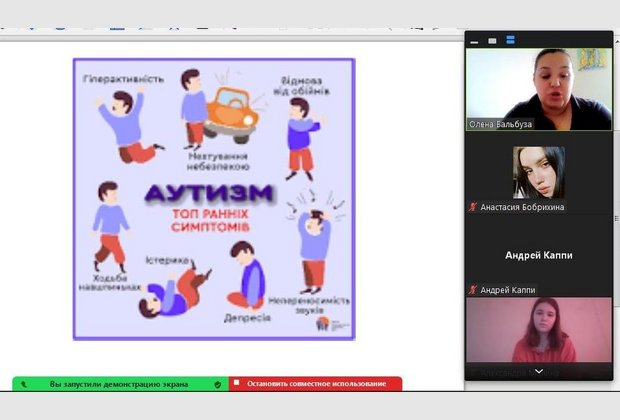Click muted mic icon beside Анастасия Бобрихина

(x=474, y=207)
